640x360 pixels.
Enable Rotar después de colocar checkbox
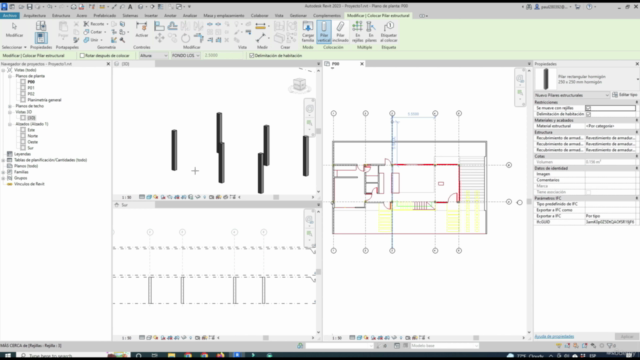click(82, 56)
